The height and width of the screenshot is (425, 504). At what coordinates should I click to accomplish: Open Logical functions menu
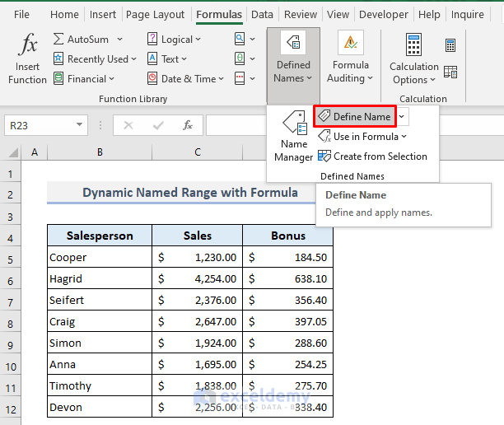174,40
